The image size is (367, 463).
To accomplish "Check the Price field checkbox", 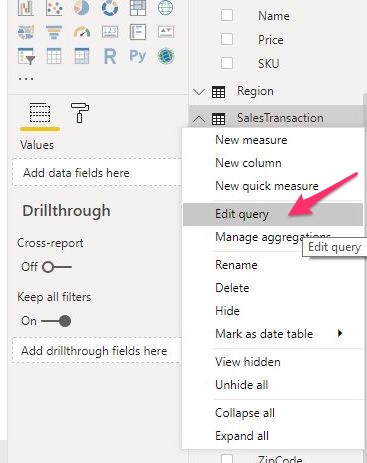I will pos(227,39).
